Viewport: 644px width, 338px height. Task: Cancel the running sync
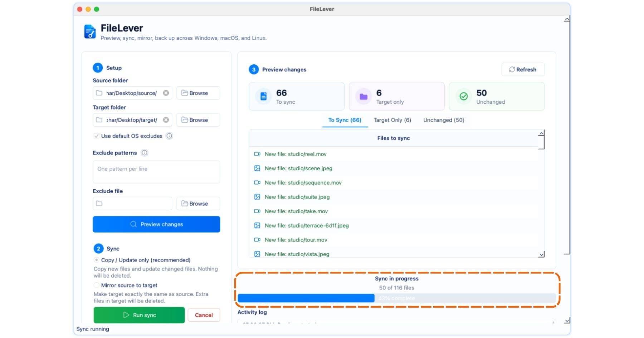(204, 315)
